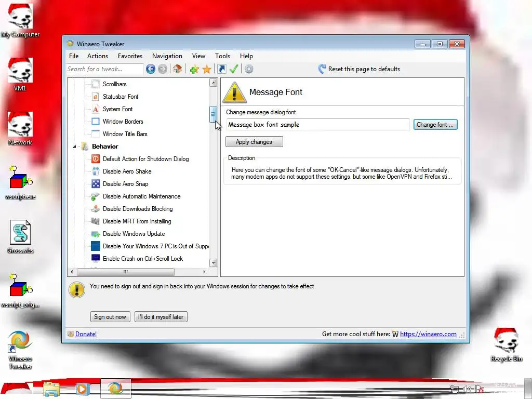
Task: Click the Change font button
Action: pyautogui.click(x=435, y=125)
